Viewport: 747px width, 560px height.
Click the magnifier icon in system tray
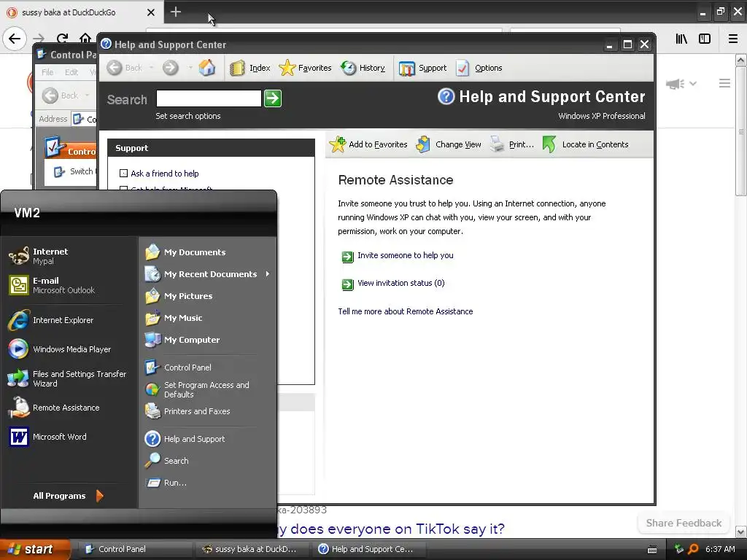693,549
